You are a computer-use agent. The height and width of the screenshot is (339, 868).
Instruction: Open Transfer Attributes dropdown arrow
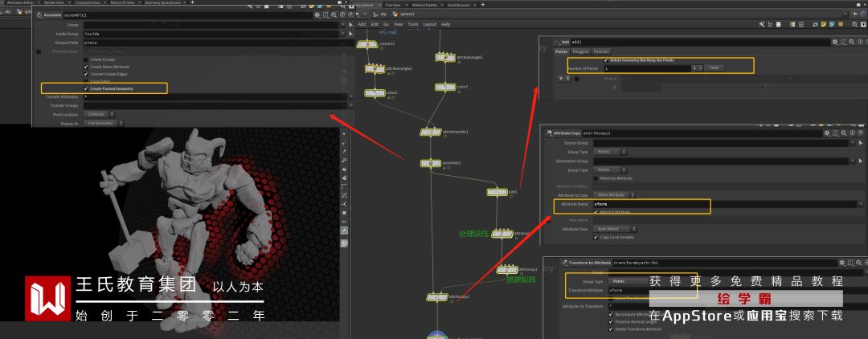[350, 96]
